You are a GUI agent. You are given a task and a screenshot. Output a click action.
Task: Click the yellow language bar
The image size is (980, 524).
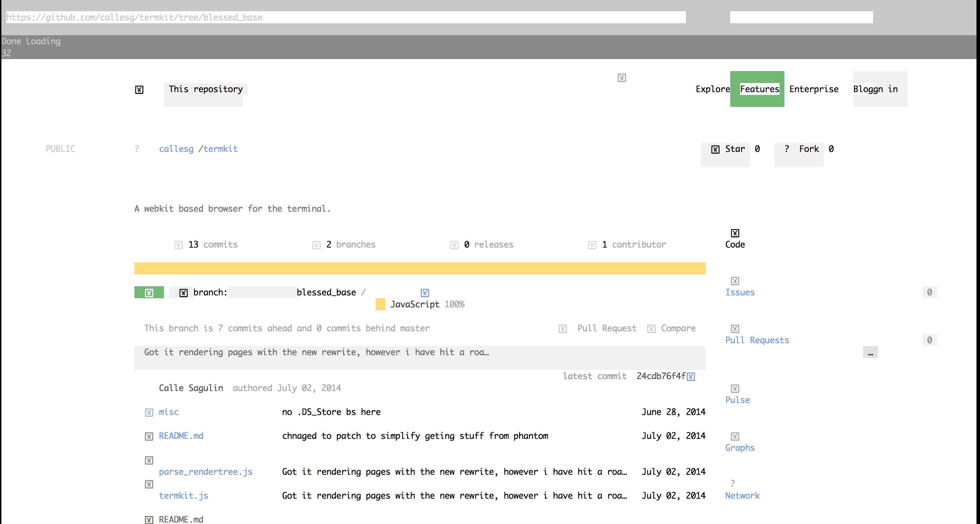(x=420, y=268)
